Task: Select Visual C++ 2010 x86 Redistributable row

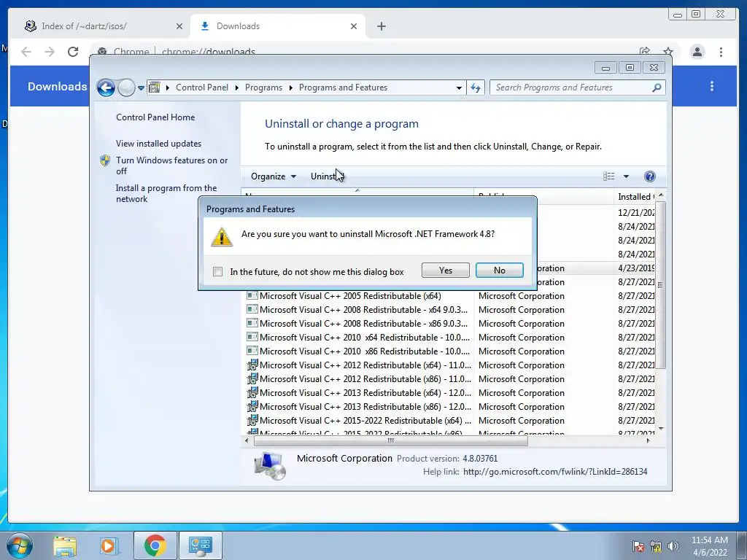Action: (359, 351)
